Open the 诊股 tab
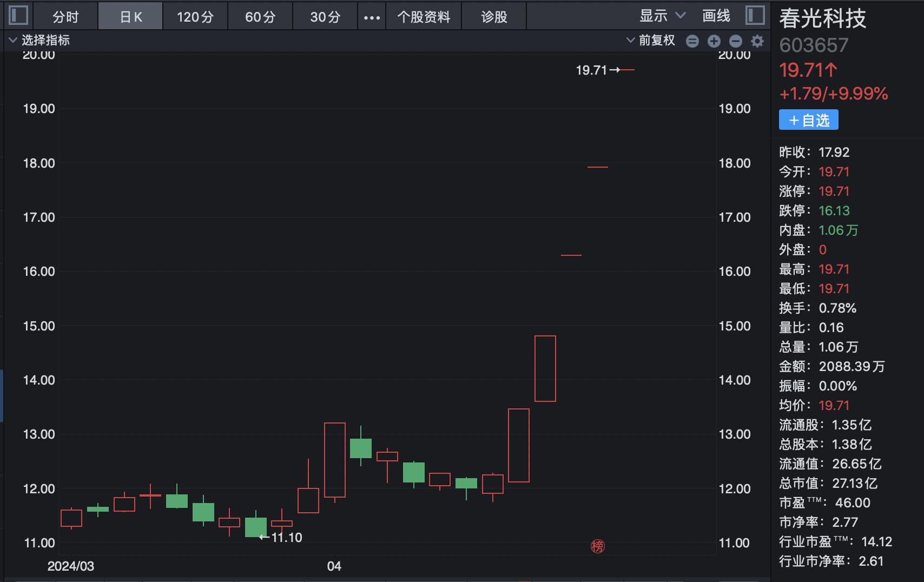 pyautogui.click(x=494, y=17)
